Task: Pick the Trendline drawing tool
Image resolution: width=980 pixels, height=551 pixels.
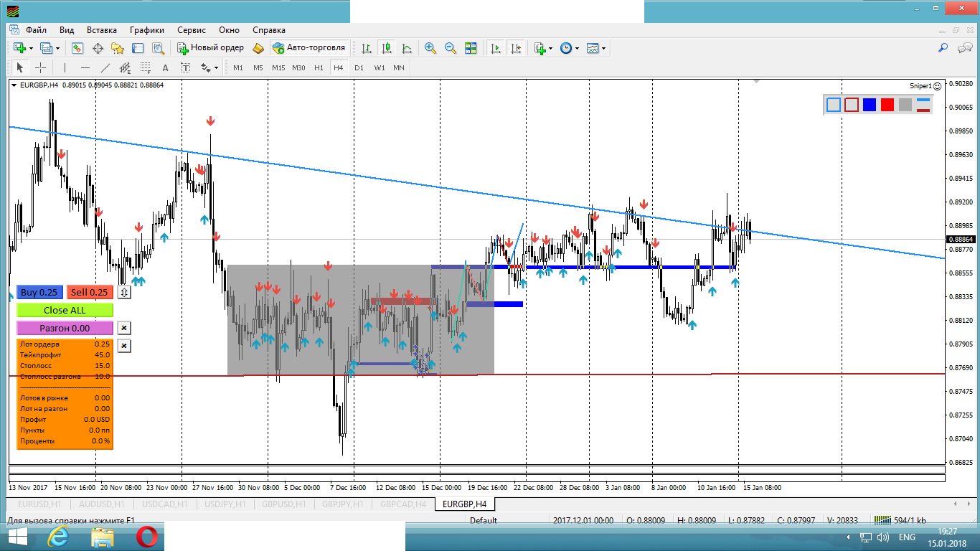Action: [x=105, y=67]
